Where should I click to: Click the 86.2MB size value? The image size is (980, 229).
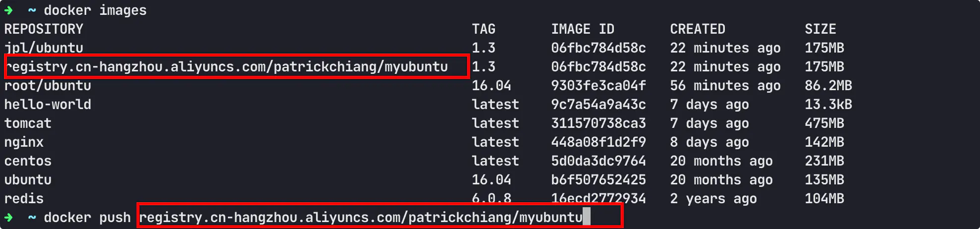pyautogui.click(x=828, y=86)
